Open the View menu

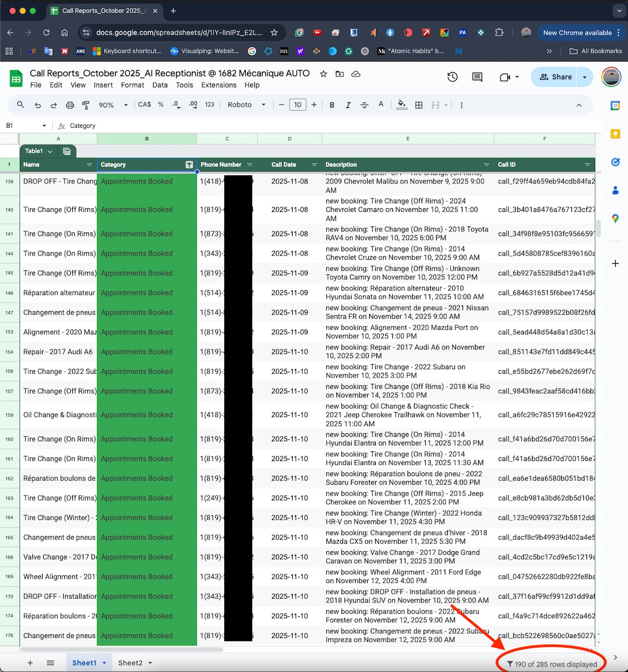point(78,85)
